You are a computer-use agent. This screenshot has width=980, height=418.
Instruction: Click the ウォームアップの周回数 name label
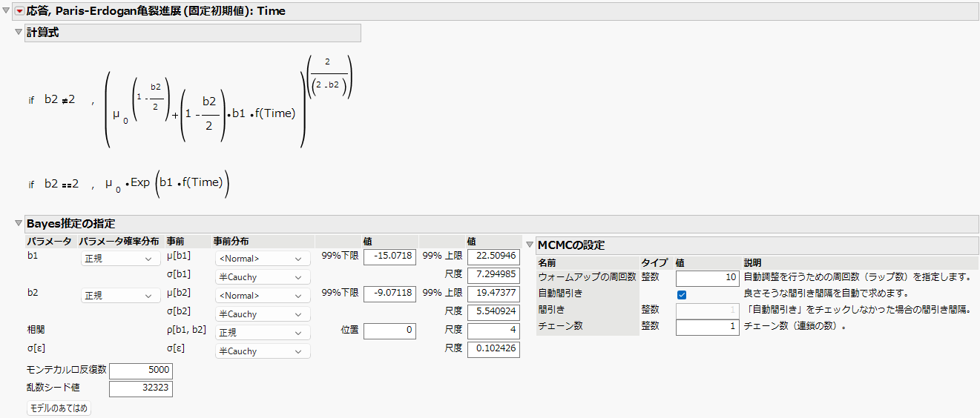click(587, 277)
